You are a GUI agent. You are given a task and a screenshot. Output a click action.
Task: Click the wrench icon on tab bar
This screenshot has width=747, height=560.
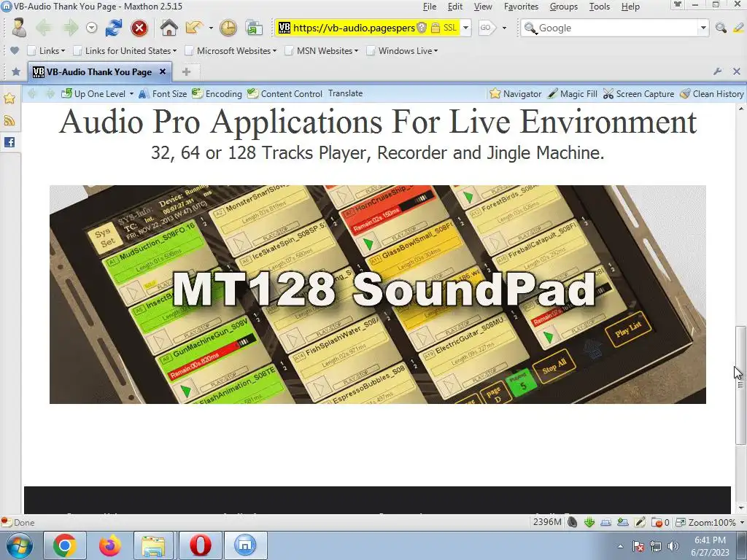[x=717, y=71]
